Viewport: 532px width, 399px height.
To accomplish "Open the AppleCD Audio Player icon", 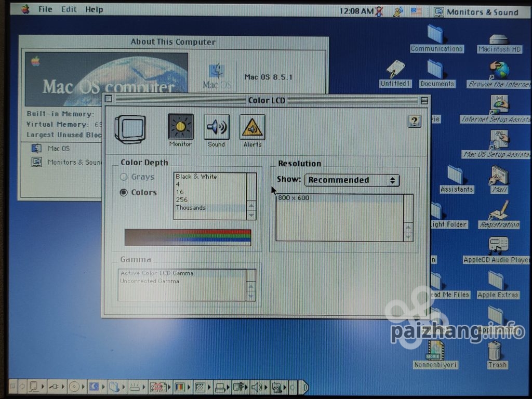I will (498, 245).
